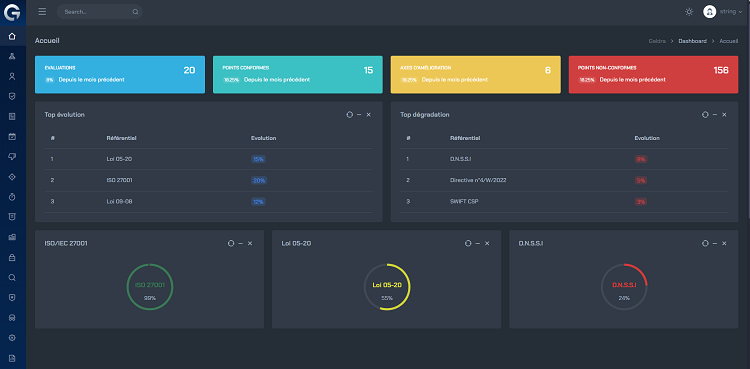750x369 pixels.
Task: Open the Evaluations blue card
Action: 120,75
